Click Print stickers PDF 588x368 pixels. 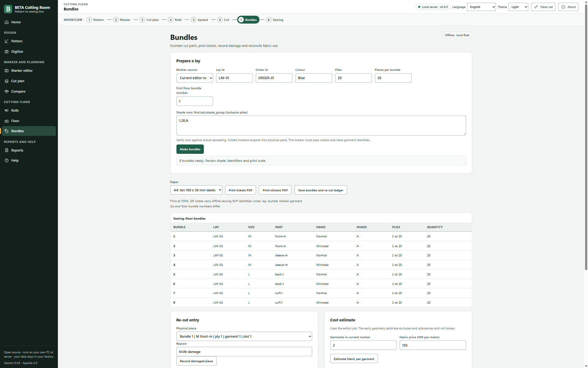(x=275, y=190)
